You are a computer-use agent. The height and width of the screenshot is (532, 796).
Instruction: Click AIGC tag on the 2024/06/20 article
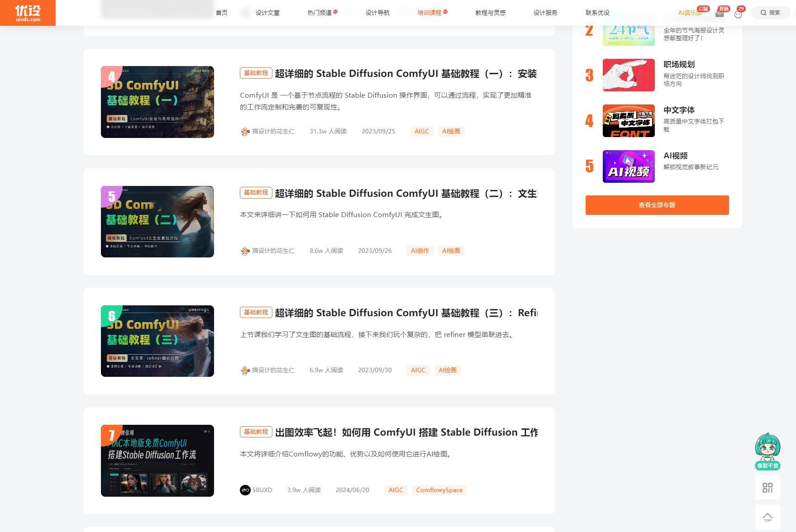click(396, 490)
